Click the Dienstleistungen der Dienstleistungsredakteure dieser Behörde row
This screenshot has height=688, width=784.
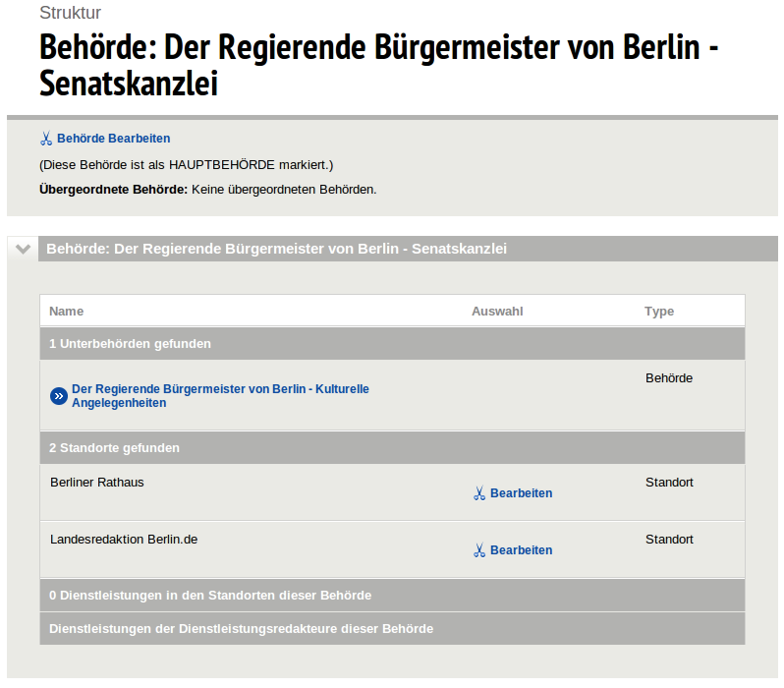[393, 629]
